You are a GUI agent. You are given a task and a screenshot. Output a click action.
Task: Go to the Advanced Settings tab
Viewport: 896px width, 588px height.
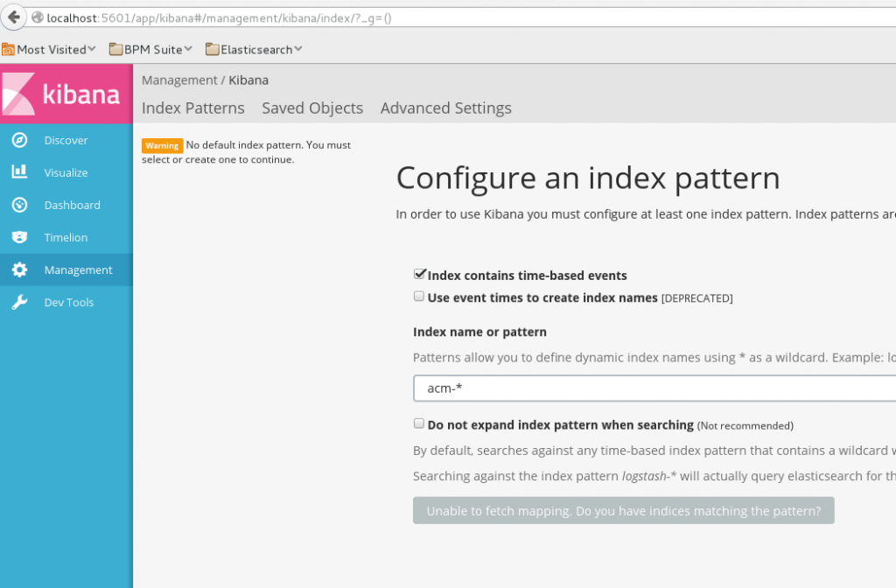(x=445, y=108)
